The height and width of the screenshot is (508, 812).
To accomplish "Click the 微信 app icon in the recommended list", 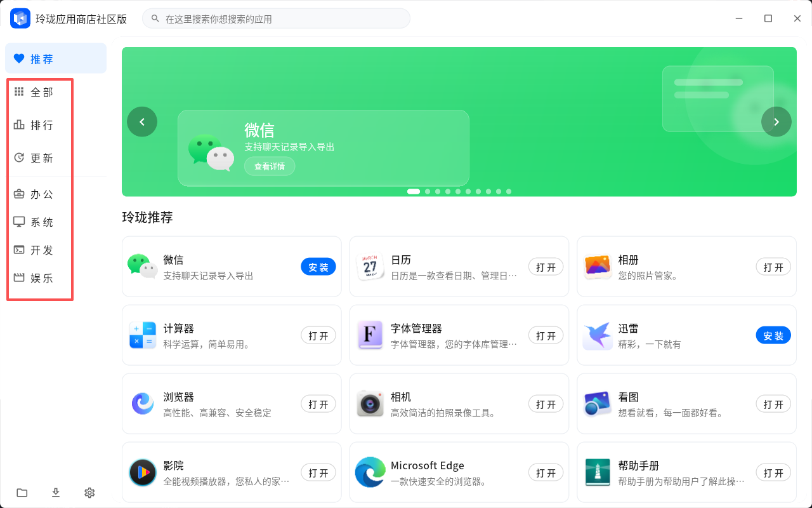I will pyautogui.click(x=142, y=267).
